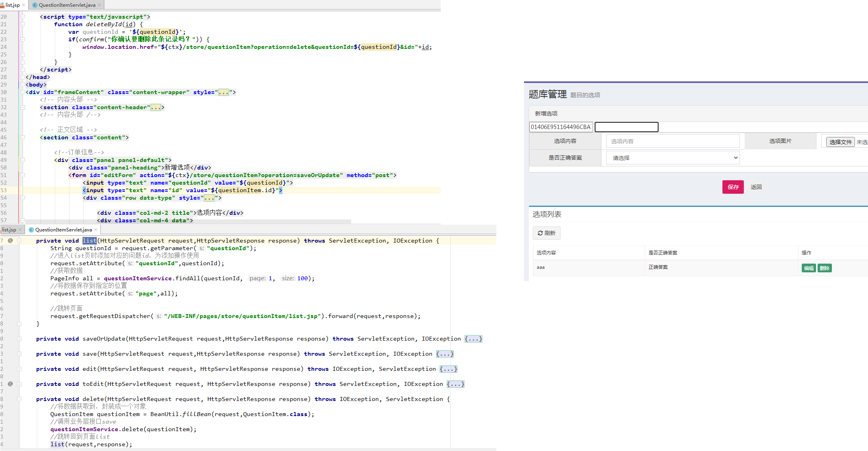This screenshot has width=868, height=451.
Task: Close list.jsp tab in bottom editor
Action: [20, 230]
